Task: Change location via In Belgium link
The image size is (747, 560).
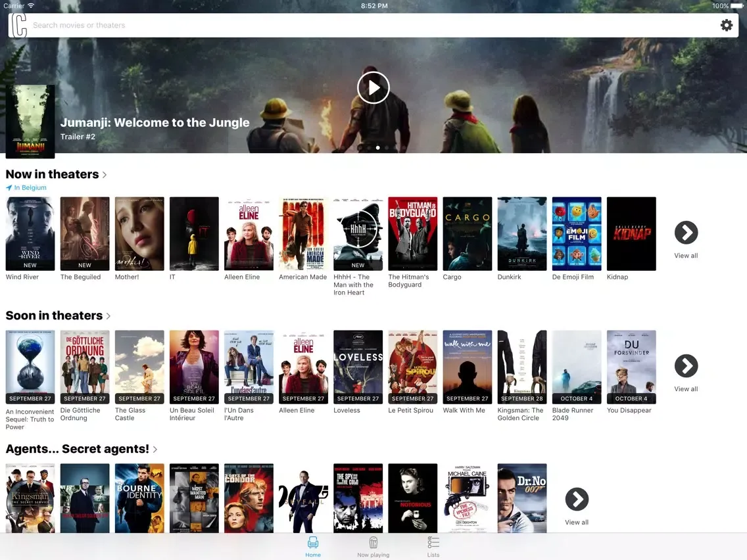Action: click(x=26, y=187)
